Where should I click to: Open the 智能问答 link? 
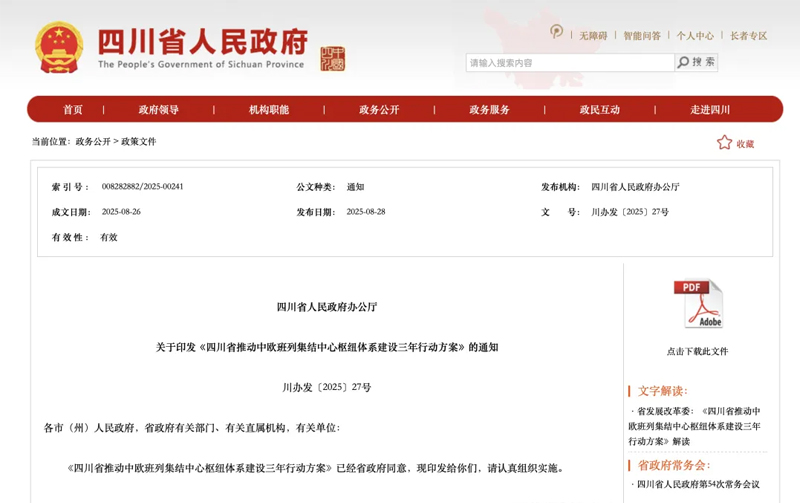642,36
